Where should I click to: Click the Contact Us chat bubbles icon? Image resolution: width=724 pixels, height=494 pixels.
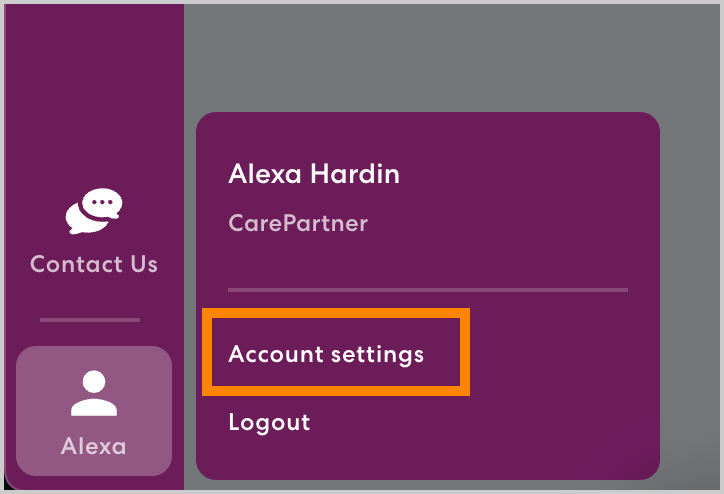tap(93, 212)
